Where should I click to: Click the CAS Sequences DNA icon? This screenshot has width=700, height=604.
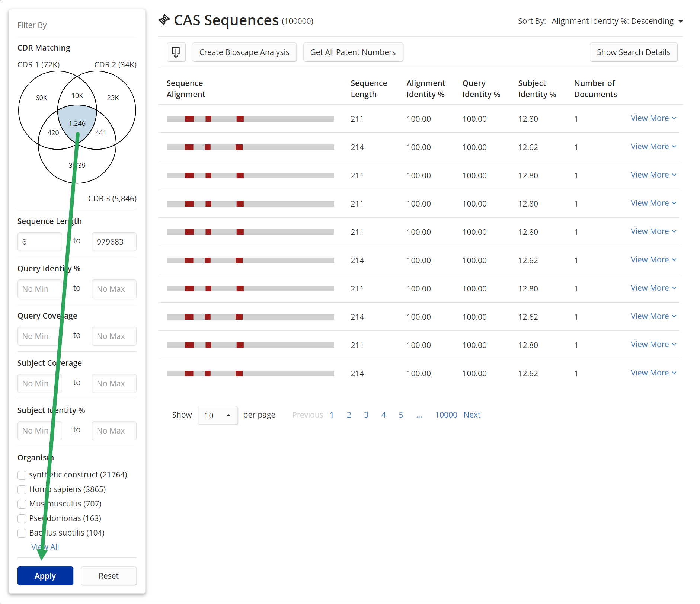pos(164,20)
